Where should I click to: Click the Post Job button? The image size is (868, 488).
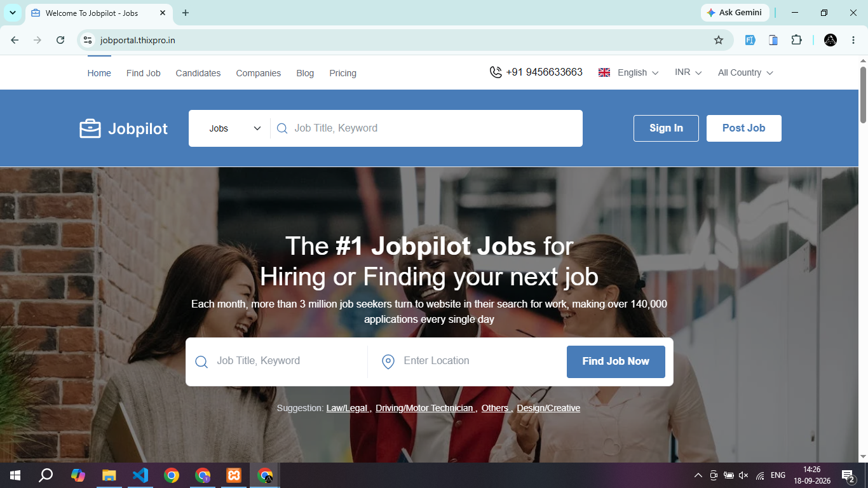(x=743, y=128)
